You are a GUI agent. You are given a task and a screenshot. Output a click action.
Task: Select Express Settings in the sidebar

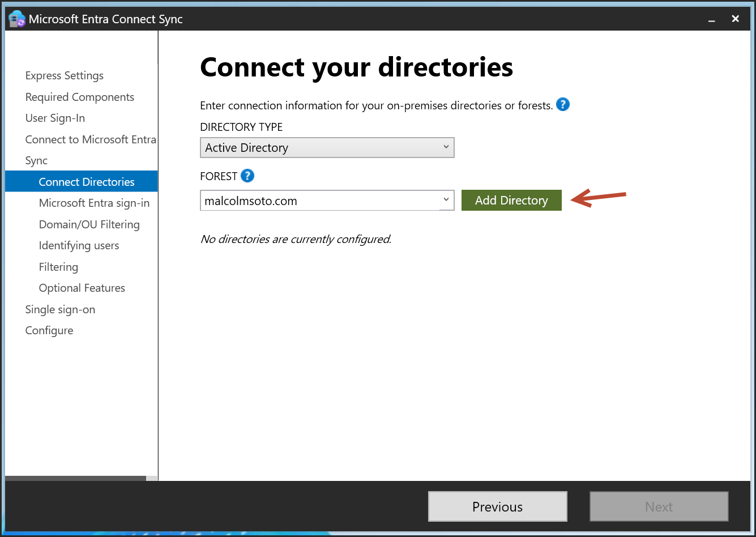(65, 76)
